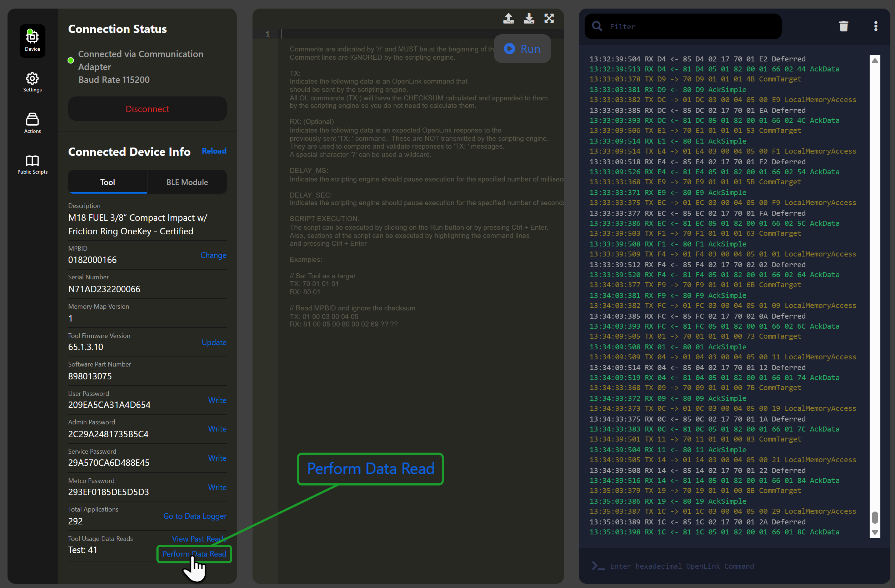Open the Public Scripts sidebar section

point(32,164)
